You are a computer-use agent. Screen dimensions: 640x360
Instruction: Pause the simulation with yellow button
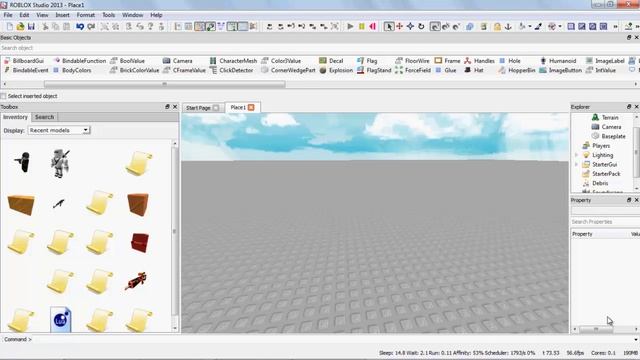pos(362,27)
